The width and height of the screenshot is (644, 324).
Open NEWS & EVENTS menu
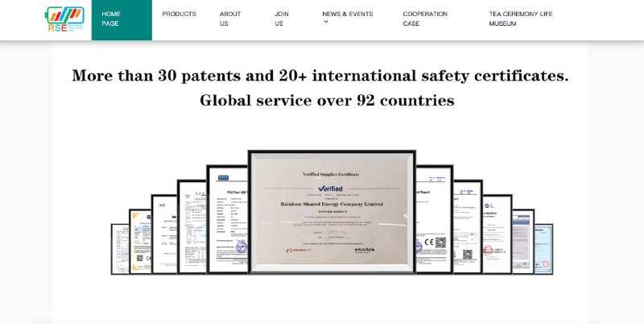(x=348, y=14)
